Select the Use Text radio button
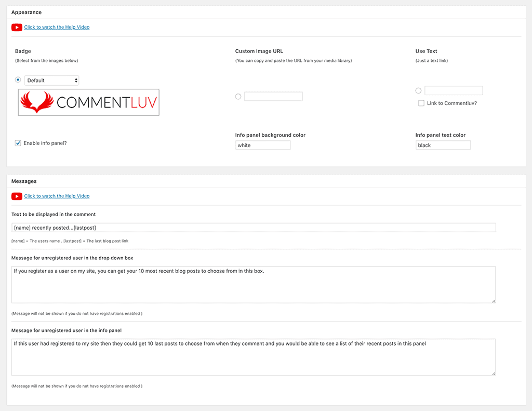Screen dimensions: 532x411 [418, 90]
